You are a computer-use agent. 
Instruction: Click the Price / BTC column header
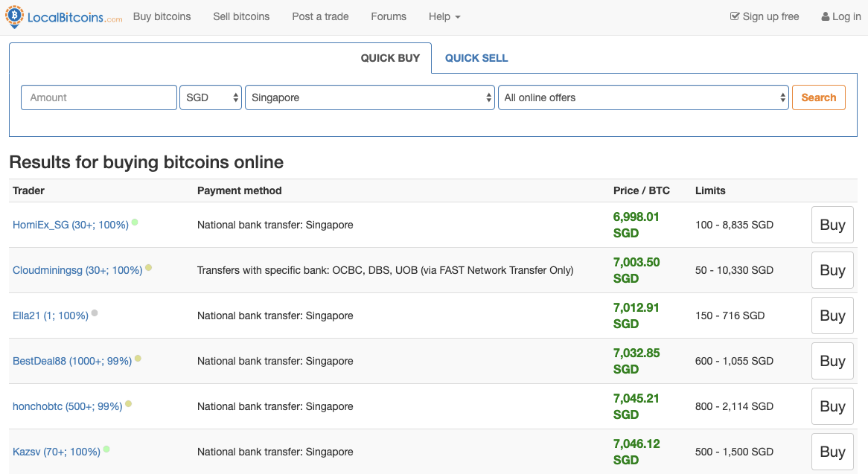[x=641, y=190]
